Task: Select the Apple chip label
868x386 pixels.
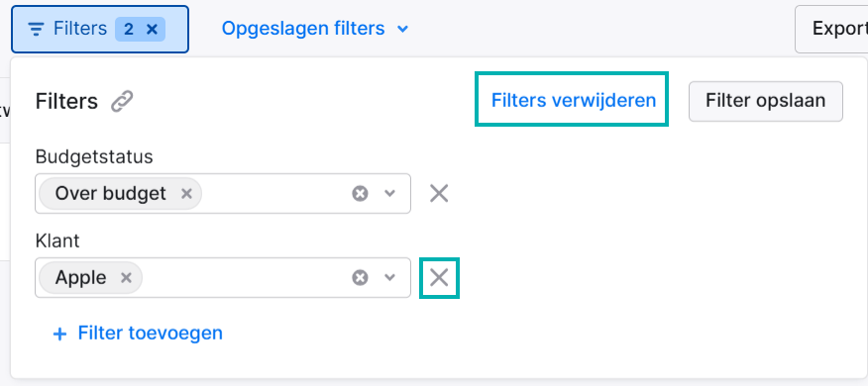Action: (80, 277)
